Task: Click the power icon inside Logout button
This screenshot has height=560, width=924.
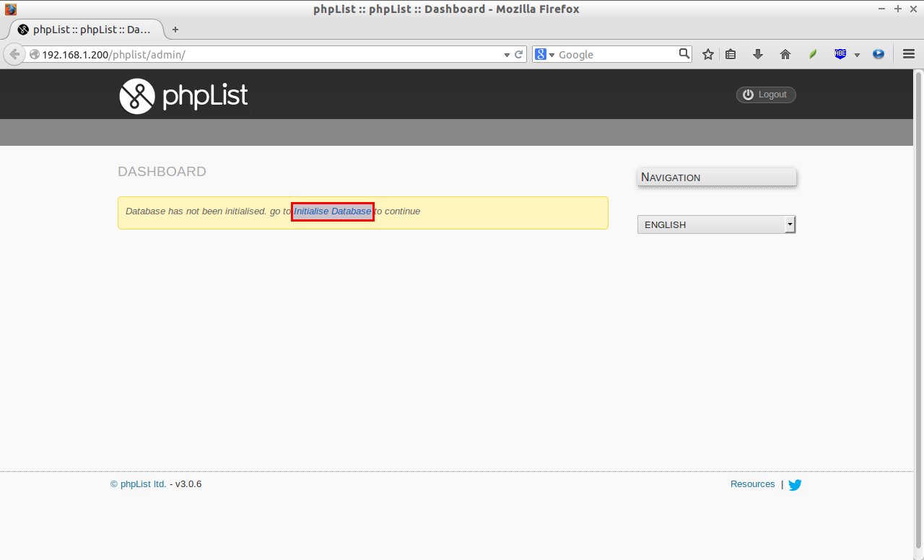Action: 748,95
